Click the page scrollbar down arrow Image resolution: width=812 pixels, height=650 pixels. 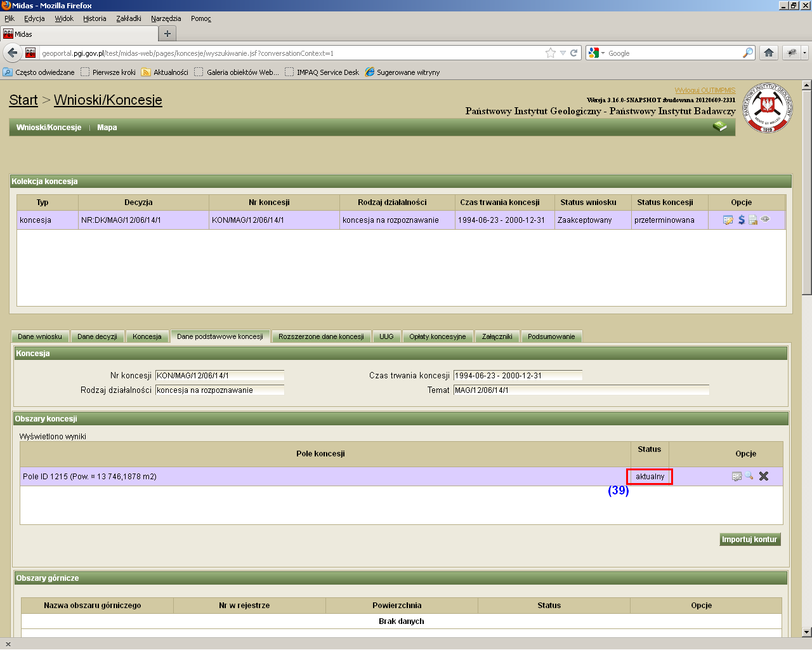coord(807,632)
